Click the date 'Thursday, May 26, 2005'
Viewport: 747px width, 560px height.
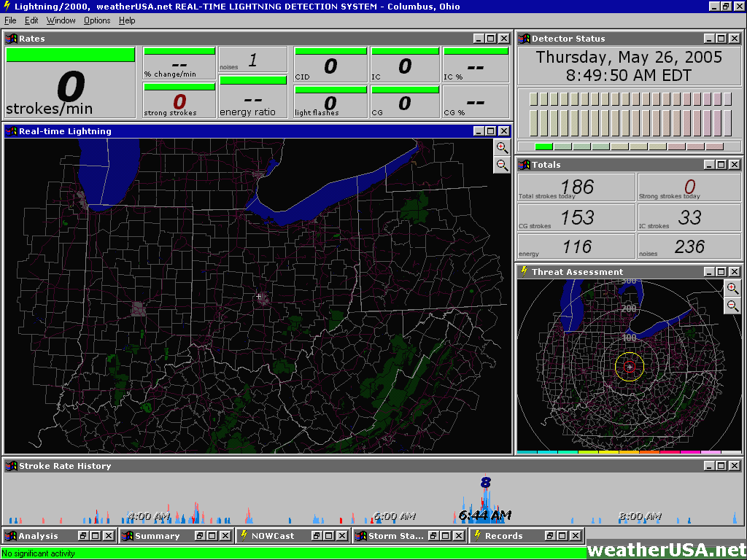coord(629,57)
